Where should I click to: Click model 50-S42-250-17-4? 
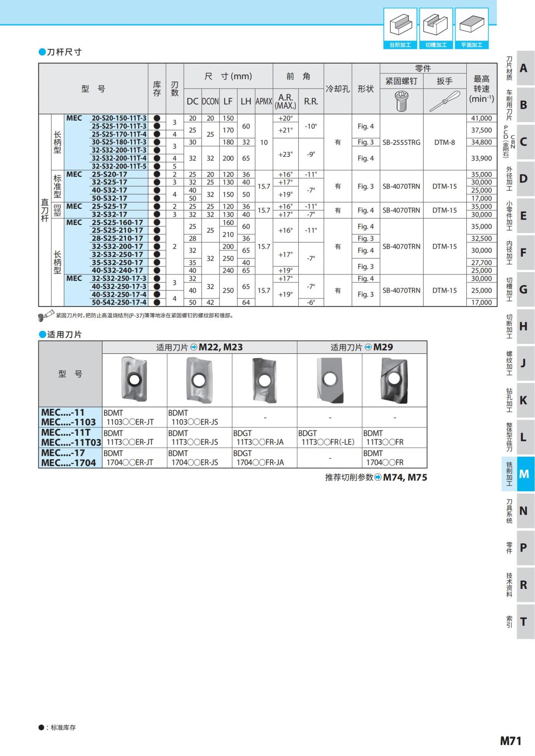tap(119, 302)
